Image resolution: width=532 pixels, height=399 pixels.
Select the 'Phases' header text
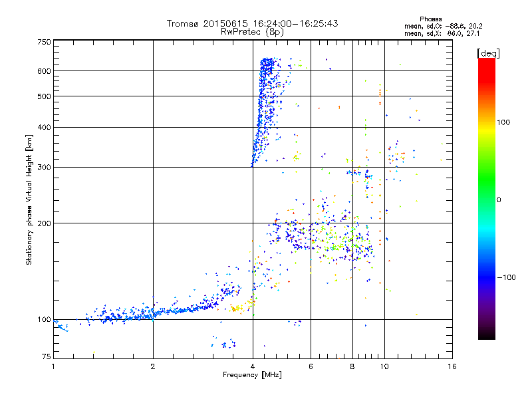point(430,19)
